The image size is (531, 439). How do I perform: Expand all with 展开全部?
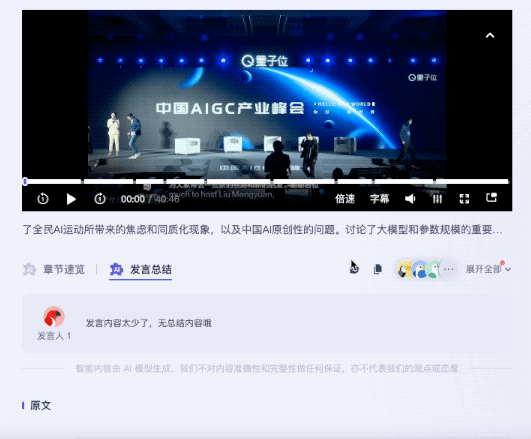[x=488, y=269]
